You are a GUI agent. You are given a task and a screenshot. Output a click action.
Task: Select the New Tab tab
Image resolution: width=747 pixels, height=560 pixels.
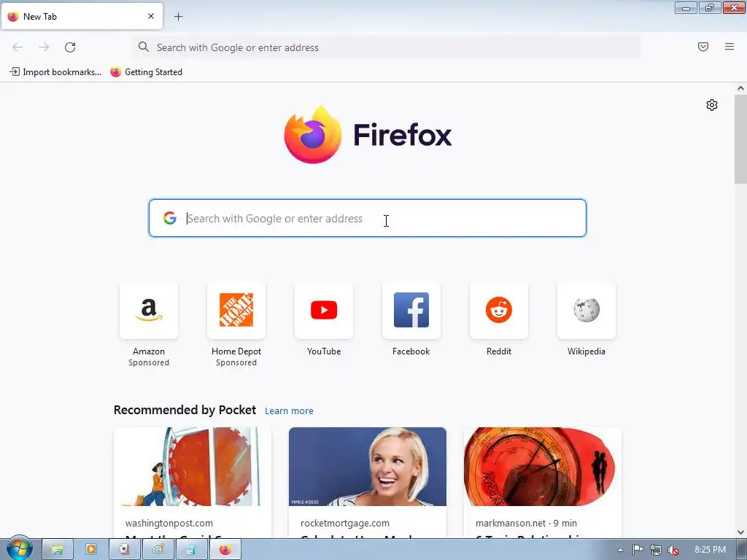[82, 16]
